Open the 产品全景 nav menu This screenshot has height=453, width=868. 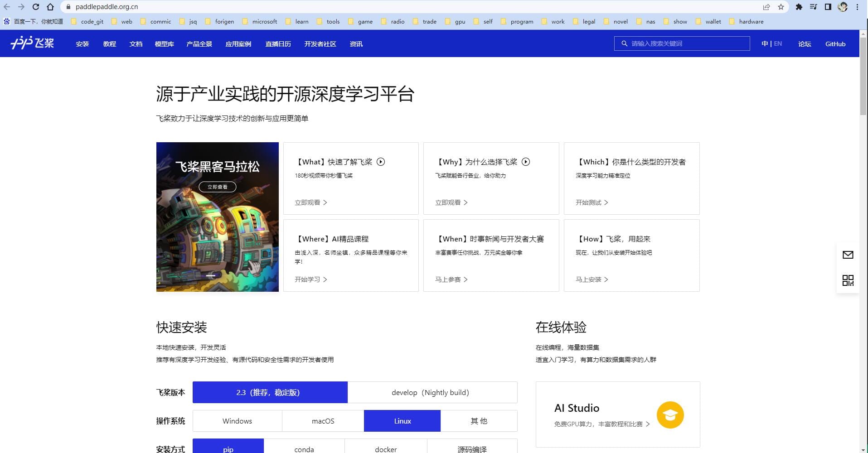point(199,44)
